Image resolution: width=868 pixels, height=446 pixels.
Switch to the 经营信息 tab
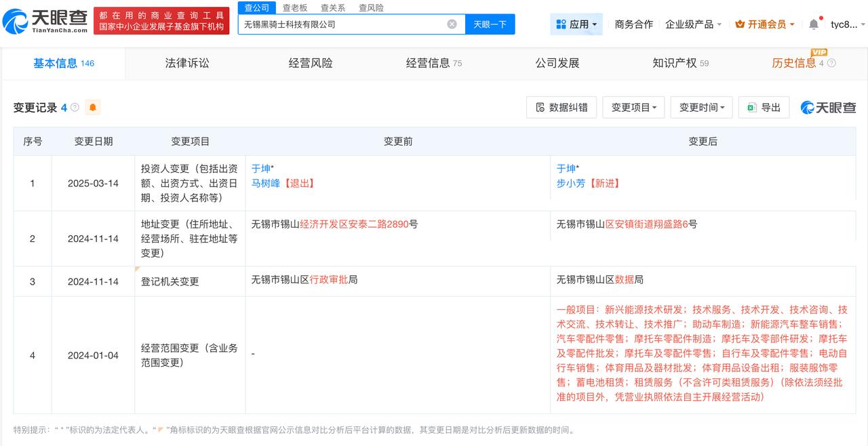pos(434,63)
